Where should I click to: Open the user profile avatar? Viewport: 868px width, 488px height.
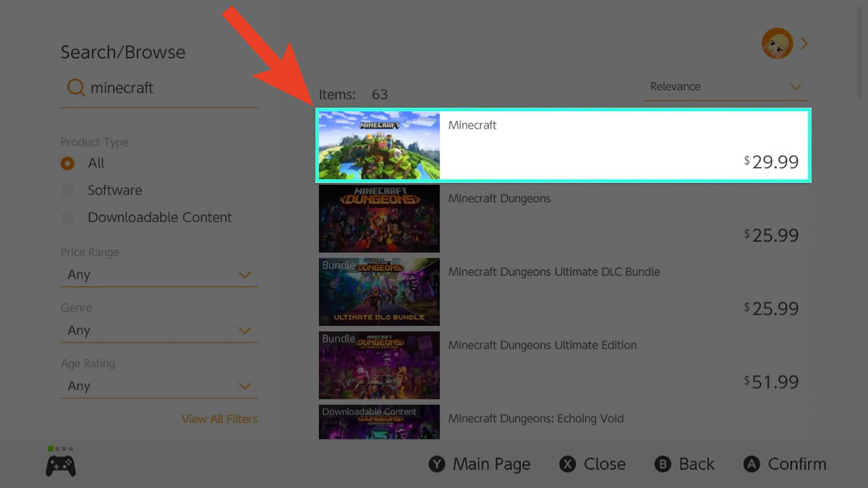777,44
